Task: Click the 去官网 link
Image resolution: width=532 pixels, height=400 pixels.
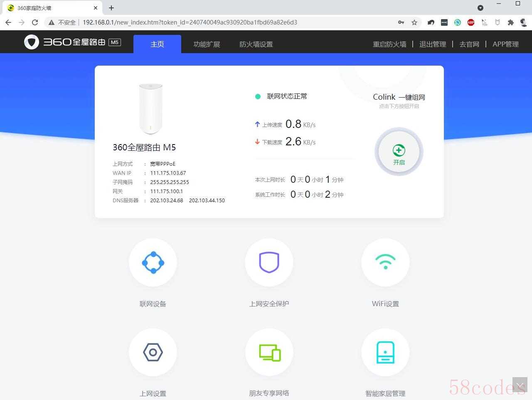Action: (469, 44)
